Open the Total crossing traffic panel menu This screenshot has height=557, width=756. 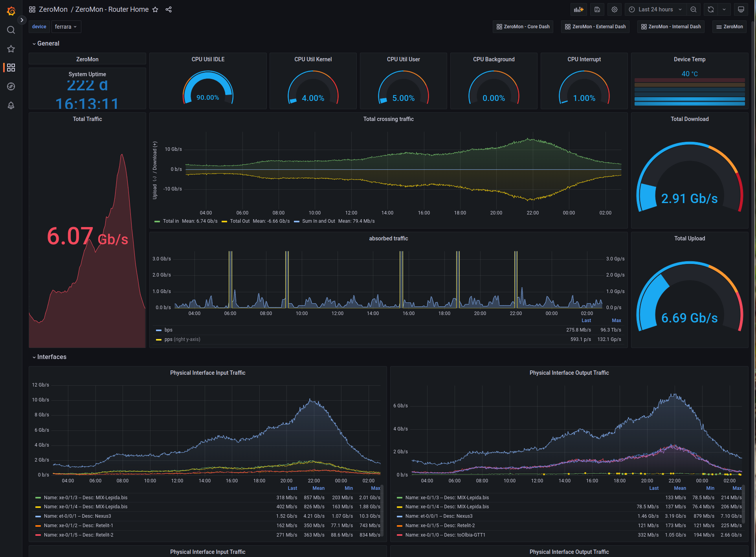pos(389,119)
